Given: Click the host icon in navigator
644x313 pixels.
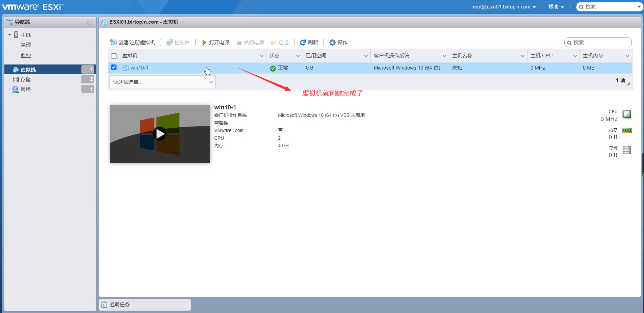Looking at the screenshot, I should [x=16, y=35].
